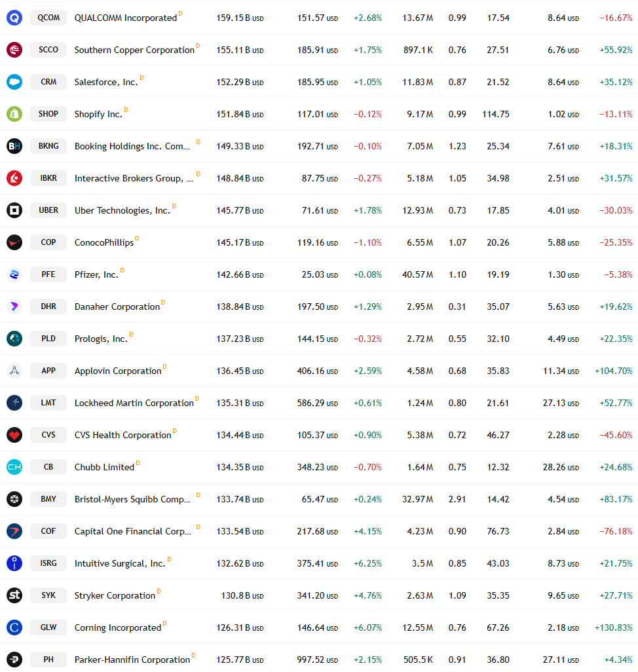This screenshot has width=638, height=672.
Task: Click the ConocoPhillips logo icon
Action: [14, 242]
